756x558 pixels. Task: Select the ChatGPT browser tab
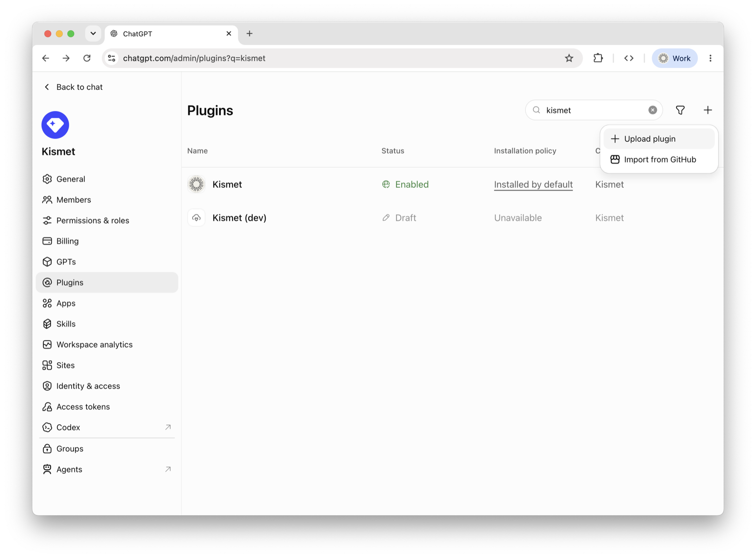(171, 34)
